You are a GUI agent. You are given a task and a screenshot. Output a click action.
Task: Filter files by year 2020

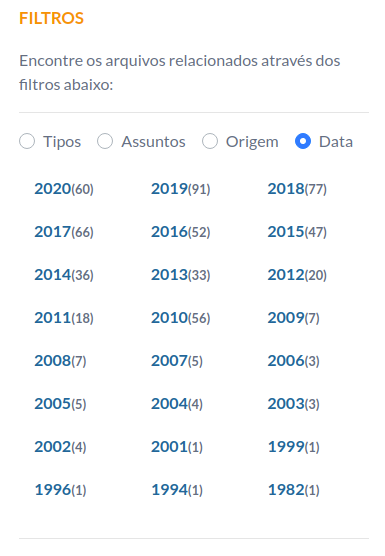64,189
